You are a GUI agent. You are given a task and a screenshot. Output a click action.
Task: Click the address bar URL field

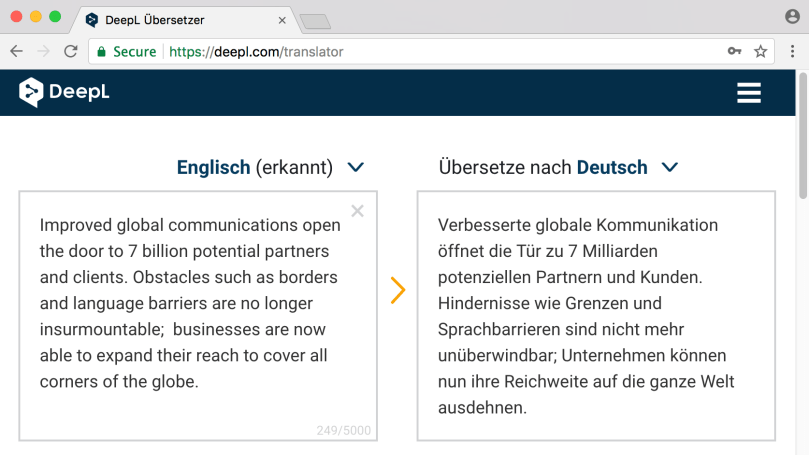coord(450,51)
